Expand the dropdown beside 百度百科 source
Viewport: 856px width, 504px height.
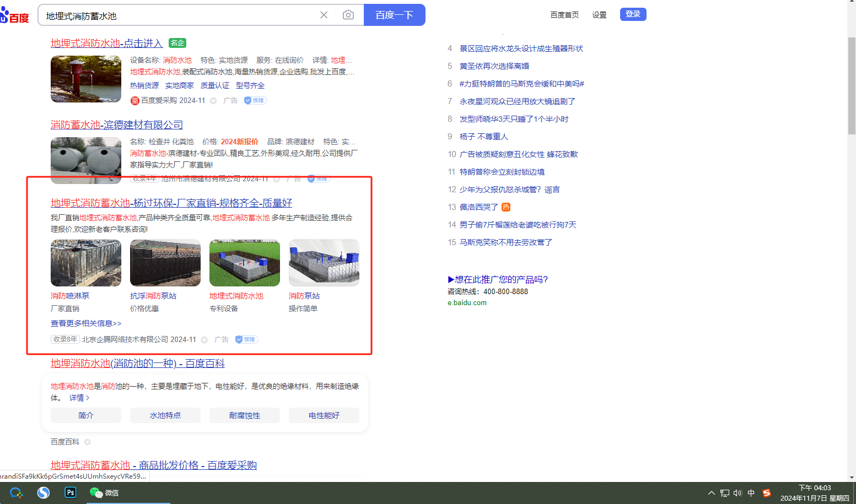pos(88,442)
